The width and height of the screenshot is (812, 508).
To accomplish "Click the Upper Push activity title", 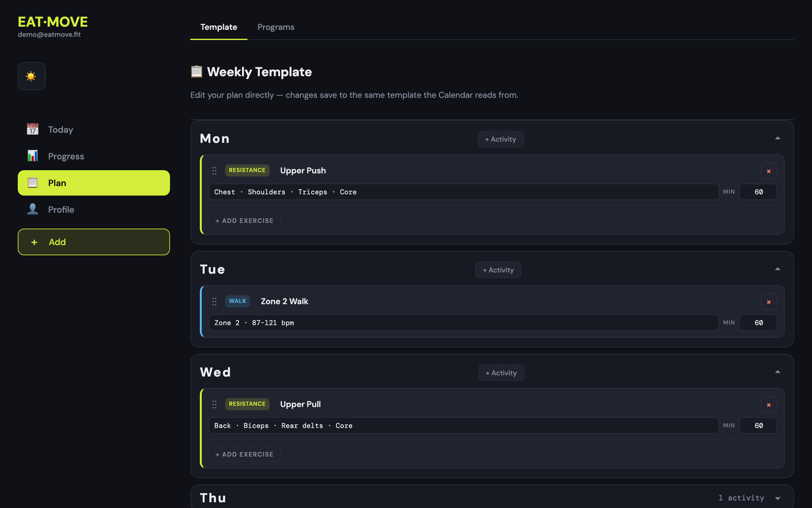I will pos(303,170).
